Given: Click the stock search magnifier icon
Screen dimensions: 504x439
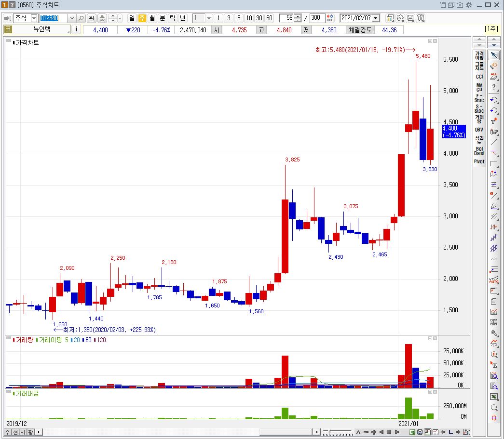Looking at the screenshot, I should click(x=82, y=18).
